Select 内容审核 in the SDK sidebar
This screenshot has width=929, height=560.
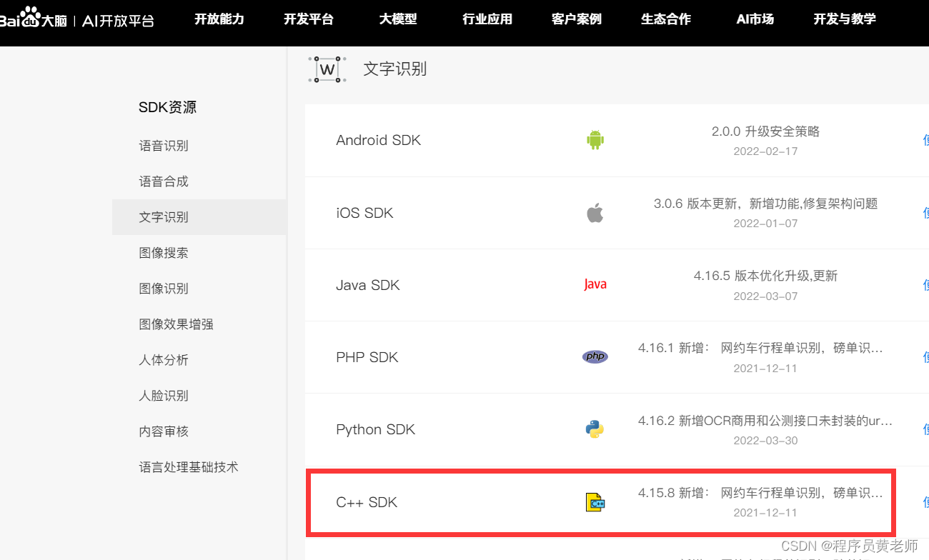[164, 431]
